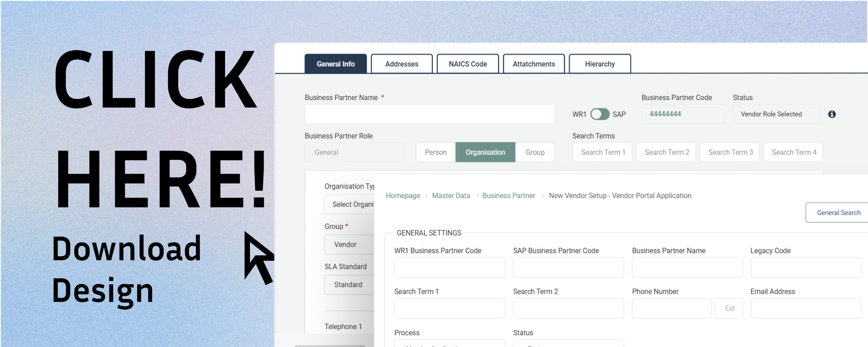Click the Business Partner Code field 44444444
This screenshot has width=868, height=347.
click(x=683, y=114)
